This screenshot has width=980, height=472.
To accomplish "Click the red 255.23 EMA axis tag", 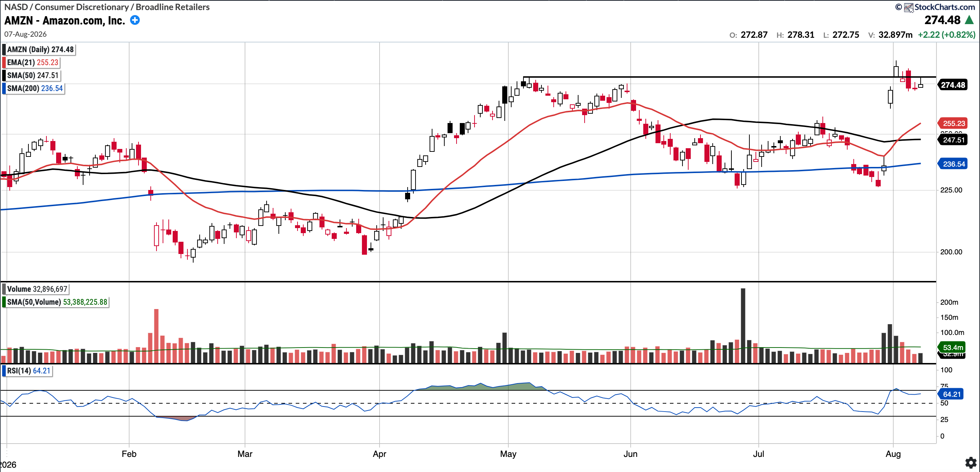I will (953, 123).
